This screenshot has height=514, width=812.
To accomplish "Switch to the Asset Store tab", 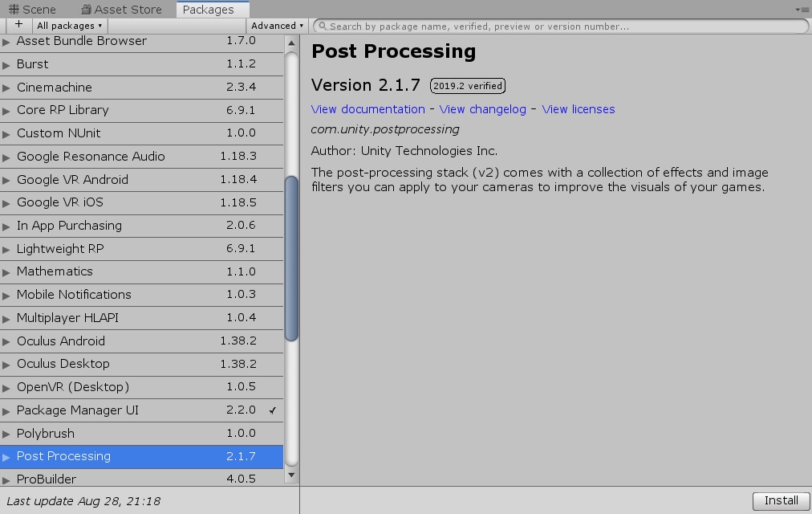I will tap(122, 10).
